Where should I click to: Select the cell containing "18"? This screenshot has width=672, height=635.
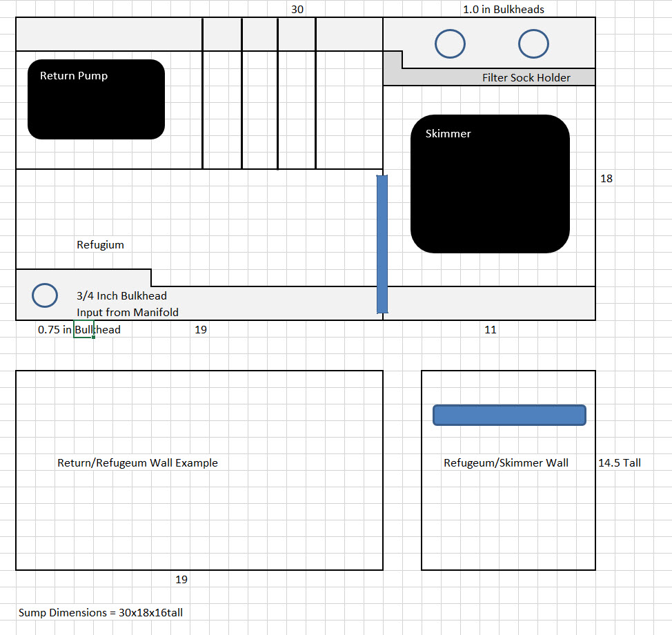pyautogui.click(x=606, y=179)
